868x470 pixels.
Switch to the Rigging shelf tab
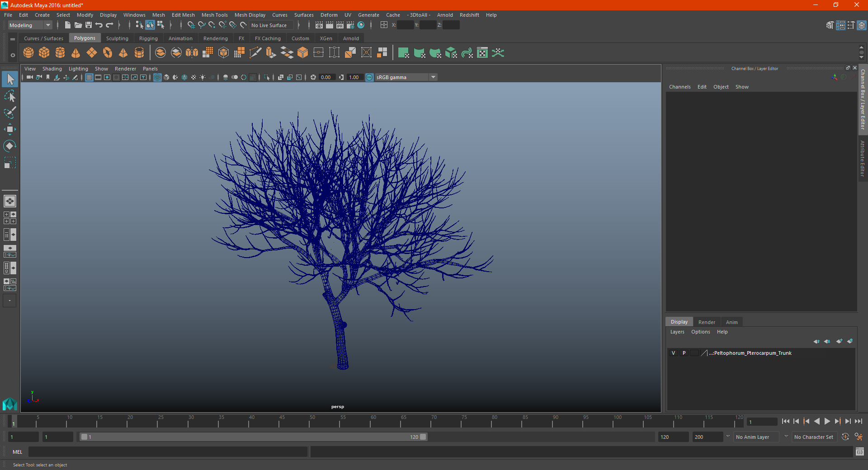tap(148, 38)
